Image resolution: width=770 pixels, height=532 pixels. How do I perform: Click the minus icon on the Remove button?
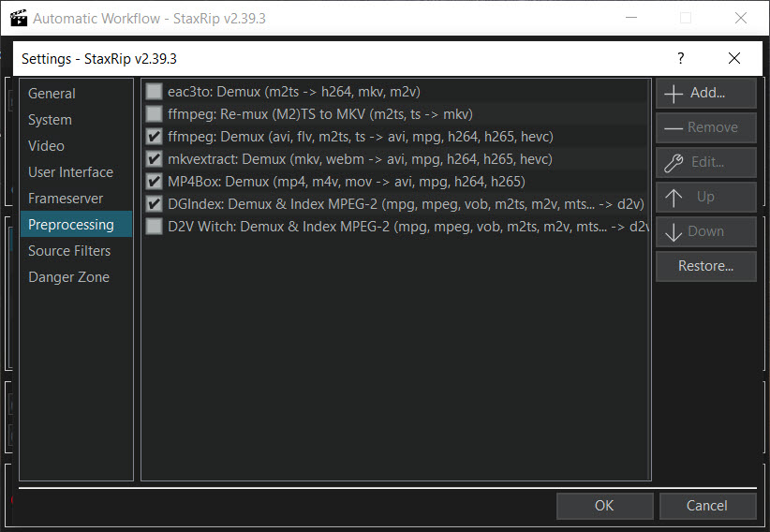(x=674, y=128)
